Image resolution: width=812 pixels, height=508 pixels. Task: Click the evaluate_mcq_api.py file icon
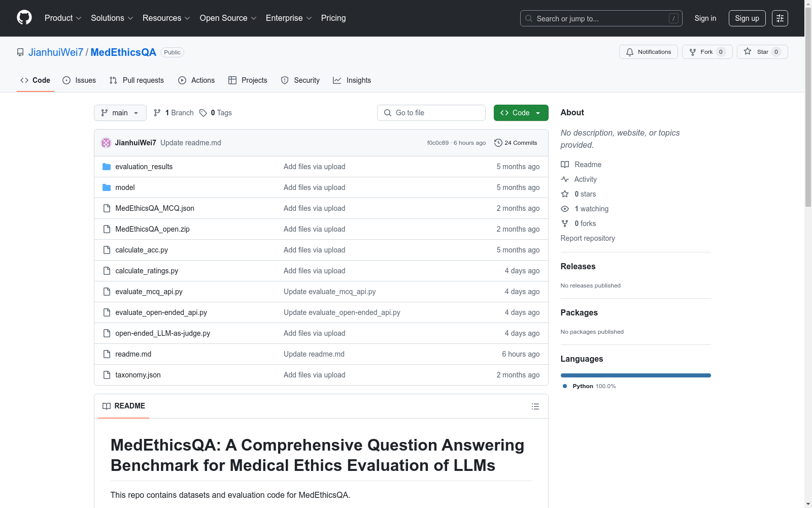[x=107, y=292]
